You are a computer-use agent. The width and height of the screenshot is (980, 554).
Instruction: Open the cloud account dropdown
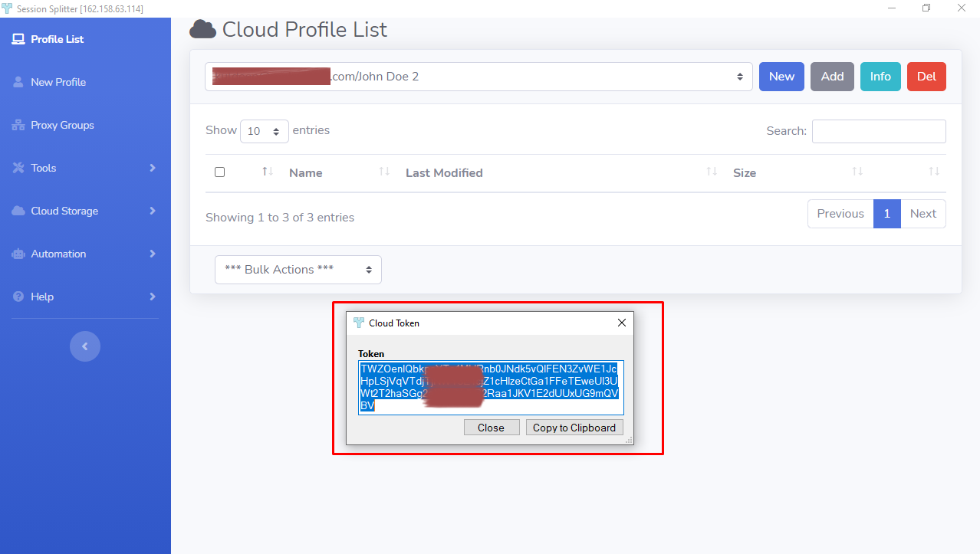click(x=478, y=77)
